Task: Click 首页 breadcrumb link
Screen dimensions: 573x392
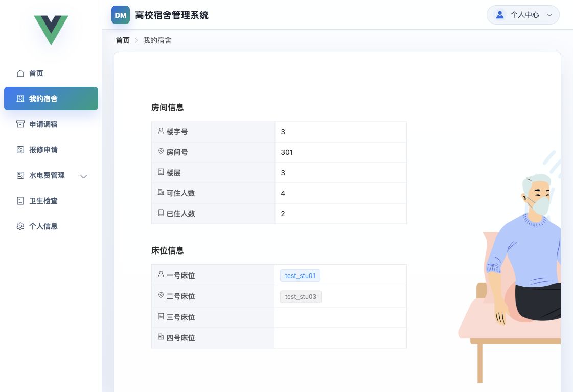Action: point(122,40)
